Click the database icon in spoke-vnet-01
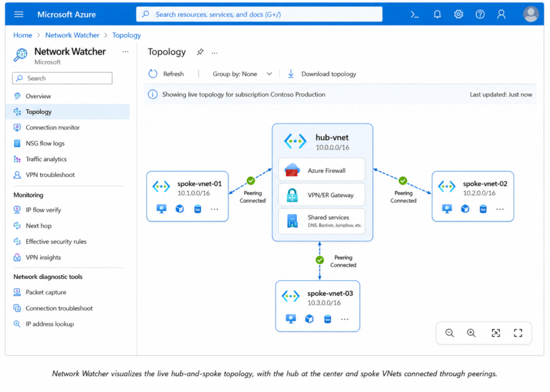The height and width of the screenshot is (392, 550). (198, 209)
